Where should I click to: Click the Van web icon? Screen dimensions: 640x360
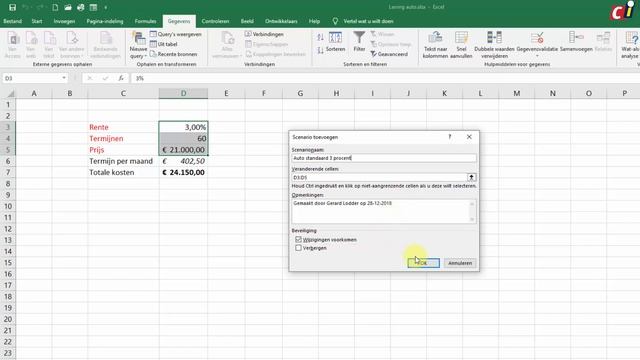pos(31,45)
